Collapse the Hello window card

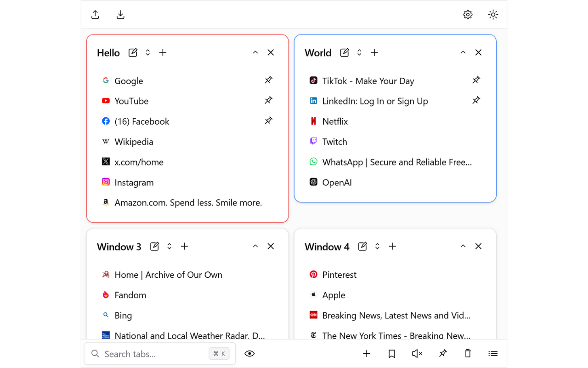(255, 52)
